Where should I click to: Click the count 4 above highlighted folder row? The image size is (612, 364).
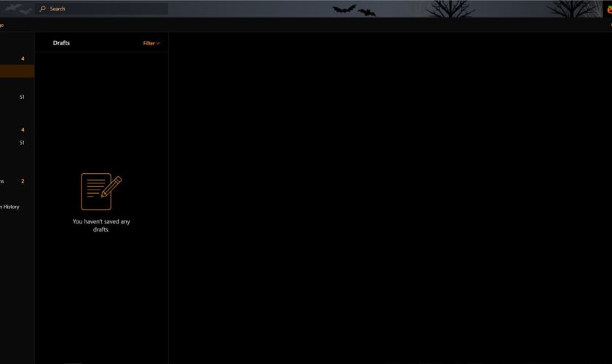coord(23,58)
